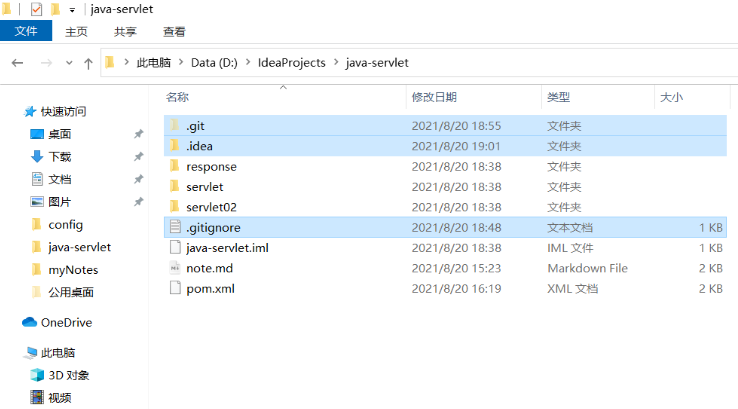This screenshot has width=738, height=409.
Task: Sort files by the 名称 column header
Action: tap(177, 97)
